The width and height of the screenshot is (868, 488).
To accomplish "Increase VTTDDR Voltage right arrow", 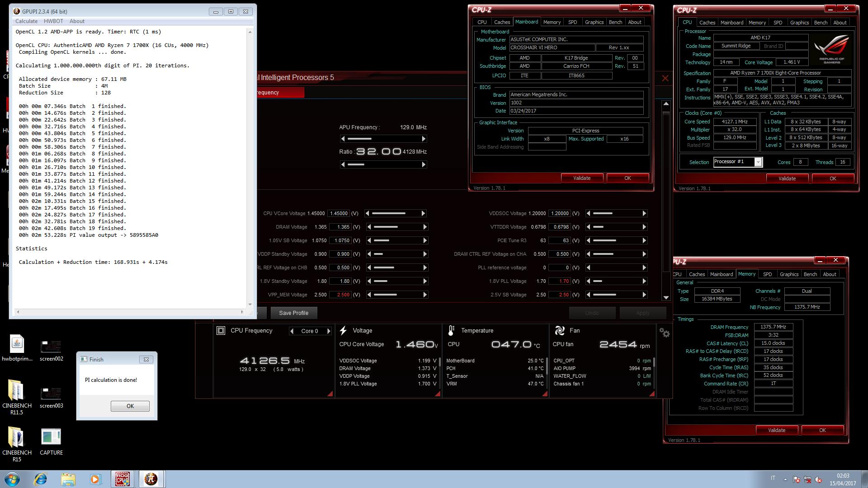I will point(644,227).
